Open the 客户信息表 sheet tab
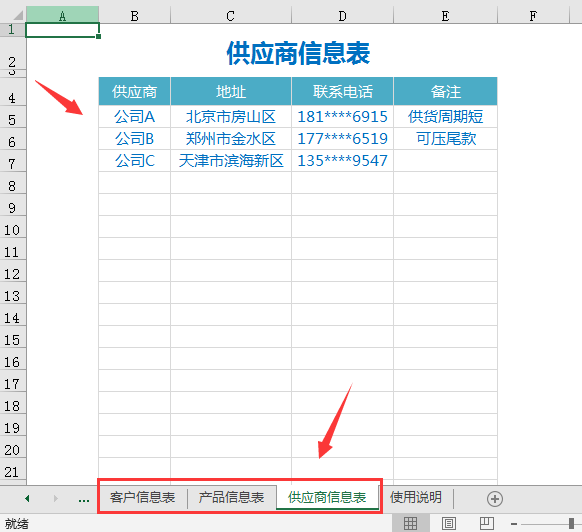Image resolution: width=582 pixels, height=532 pixels. point(142,497)
